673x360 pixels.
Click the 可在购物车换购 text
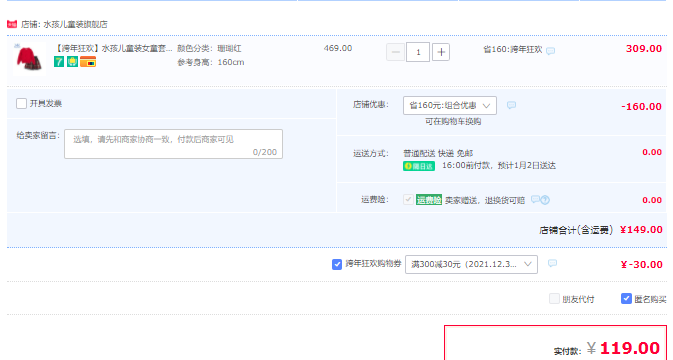pyautogui.click(x=453, y=122)
